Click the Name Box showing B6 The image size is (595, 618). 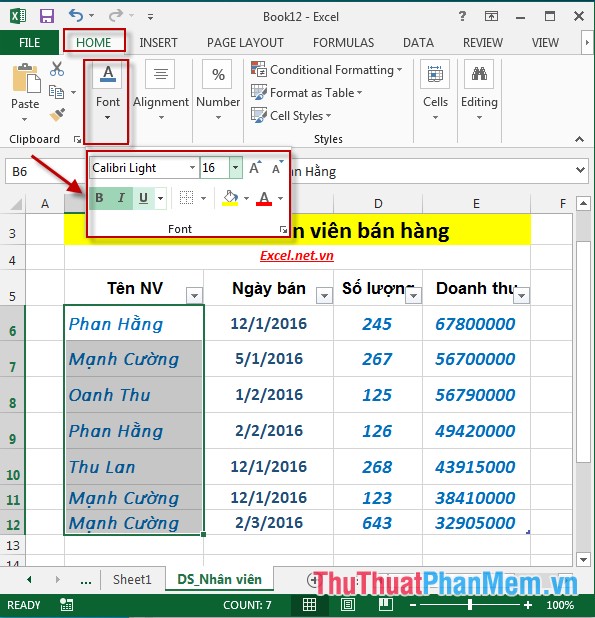click(43, 171)
